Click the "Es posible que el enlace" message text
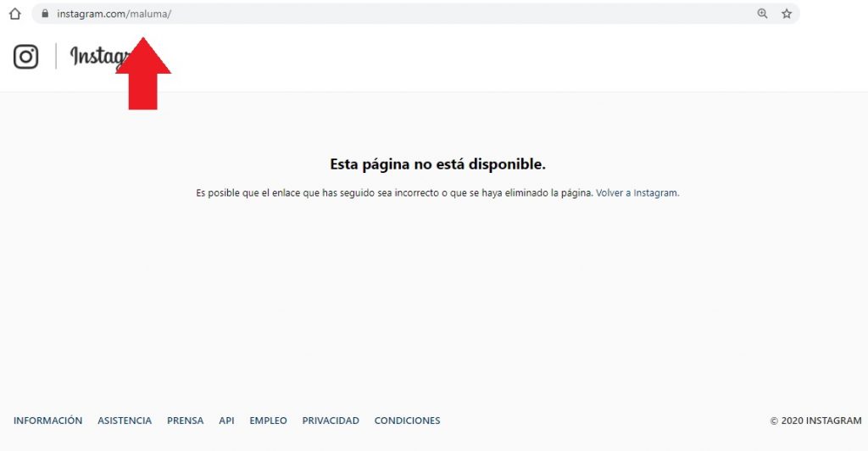Viewport: 868px width, 451px height. 393,193
